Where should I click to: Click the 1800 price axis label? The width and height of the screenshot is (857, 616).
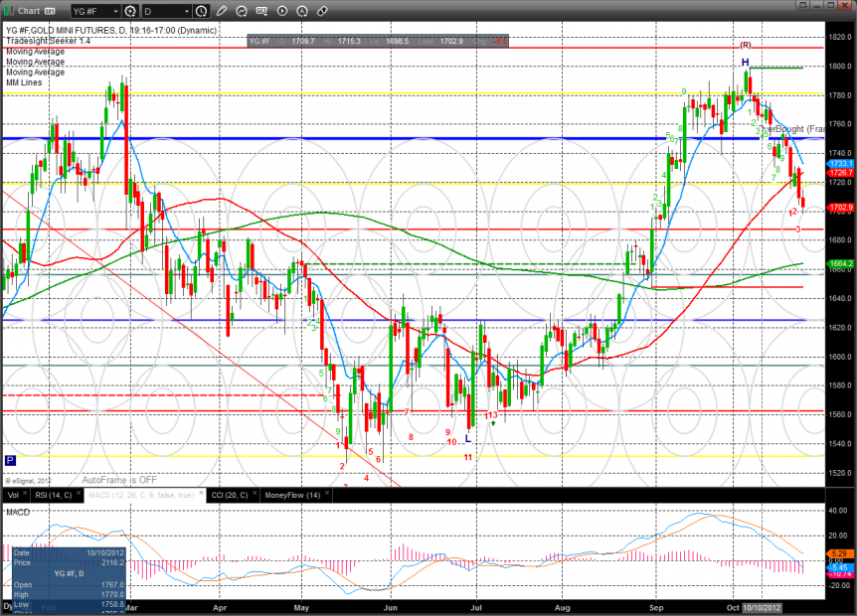pyautogui.click(x=842, y=67)
